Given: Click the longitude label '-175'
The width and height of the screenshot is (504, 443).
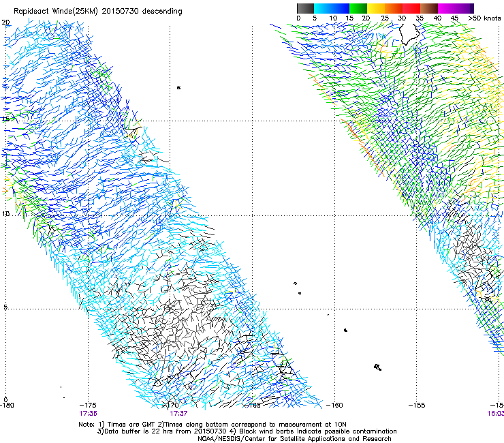Looking at the screenshot, I should pyautogui.click(x=88, y=406).
